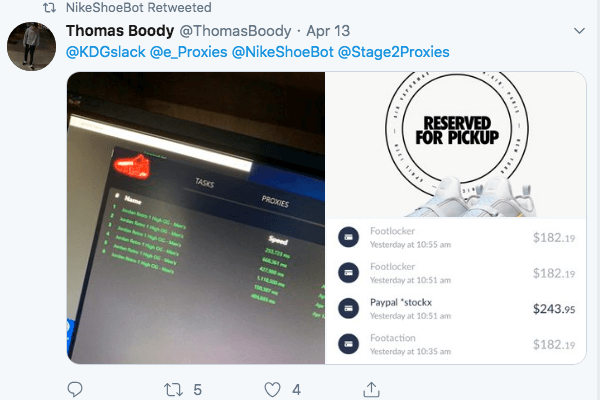
Task: Retweet this tweet using the retweet icon
Action: pos(173,390)
